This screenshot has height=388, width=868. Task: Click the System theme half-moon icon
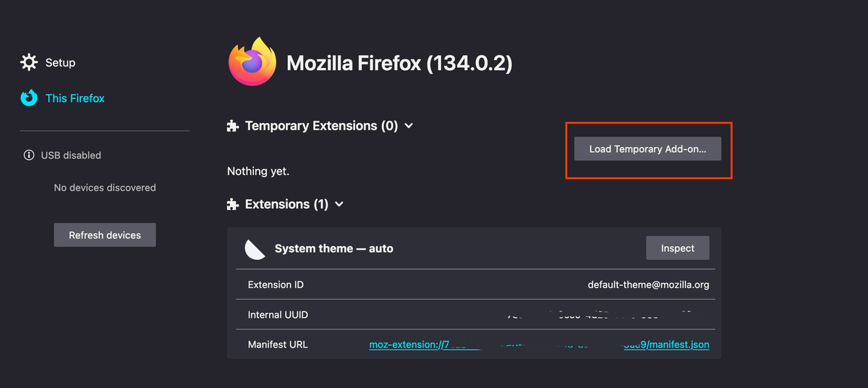[x=255, y=248]
